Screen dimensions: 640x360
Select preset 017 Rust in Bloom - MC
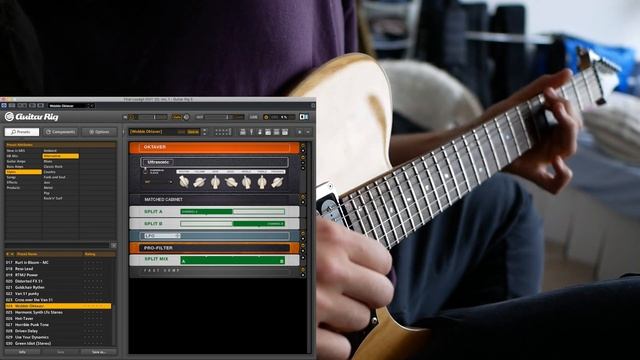click(x=58, y=262)
